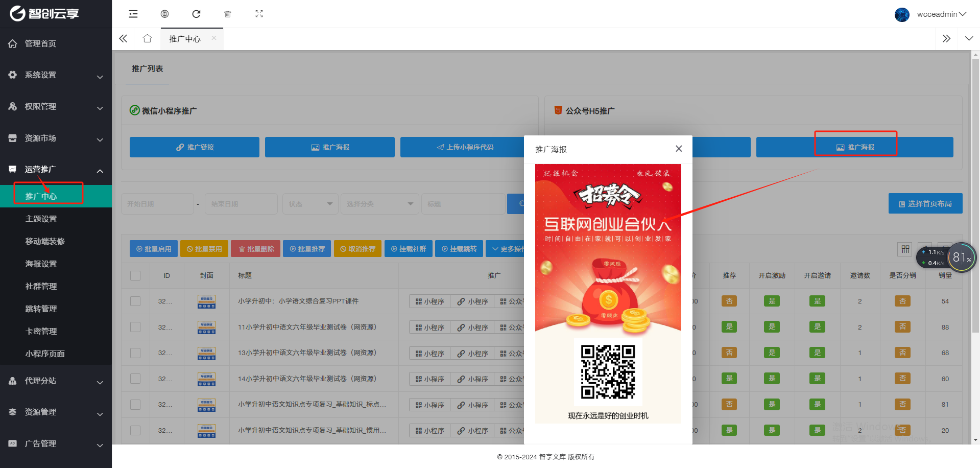980x468 pixels.
Task: Expand the 权限管理 sidebar menu
Action: pos(56,106)
